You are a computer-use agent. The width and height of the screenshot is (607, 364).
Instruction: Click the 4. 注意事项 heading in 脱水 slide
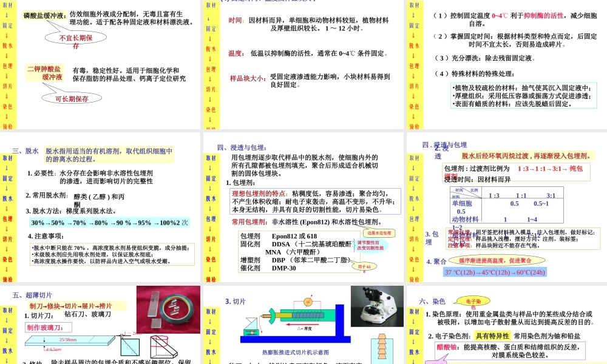click(46, 236)
